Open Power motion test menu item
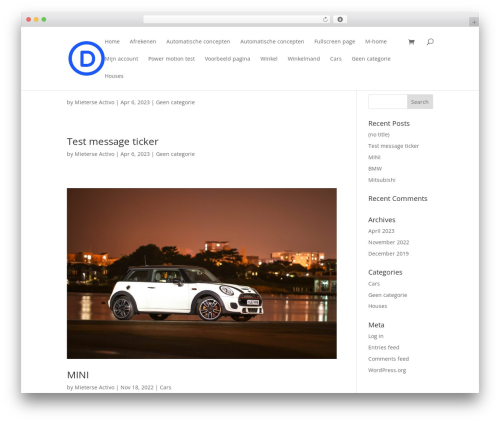This screenshot has width=500, height=423. coord(171,59)
